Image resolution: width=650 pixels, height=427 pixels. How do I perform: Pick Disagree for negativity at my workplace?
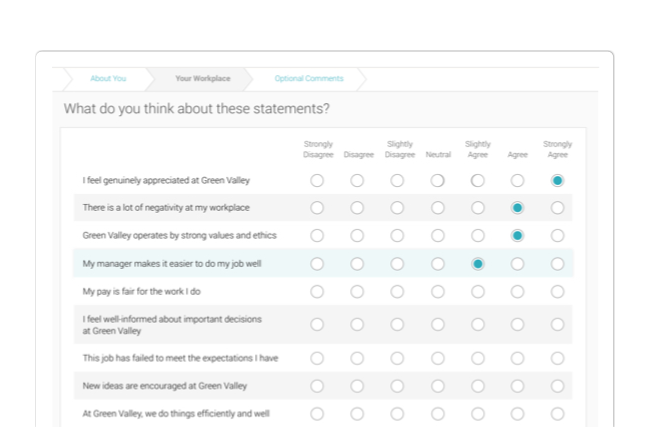(x=357, y=208)
